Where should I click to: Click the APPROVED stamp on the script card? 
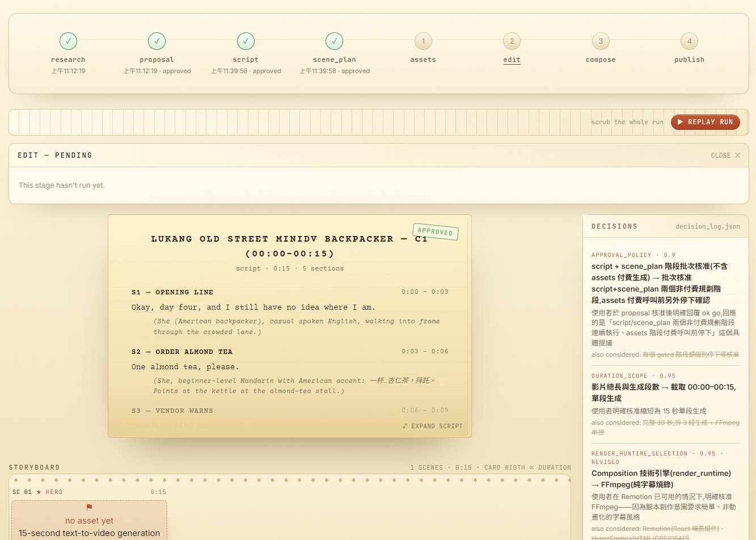coord(436,231)
